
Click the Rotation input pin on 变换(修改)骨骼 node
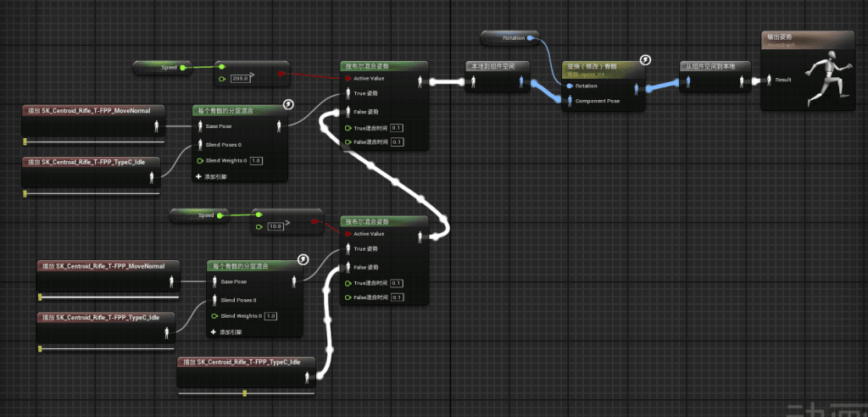click(570, 86)
